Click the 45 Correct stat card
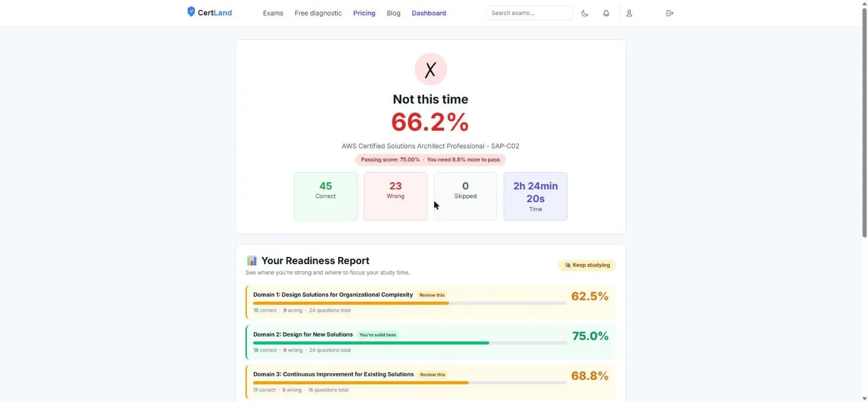Viewport: 868px width, 402px height. (325, 197)
